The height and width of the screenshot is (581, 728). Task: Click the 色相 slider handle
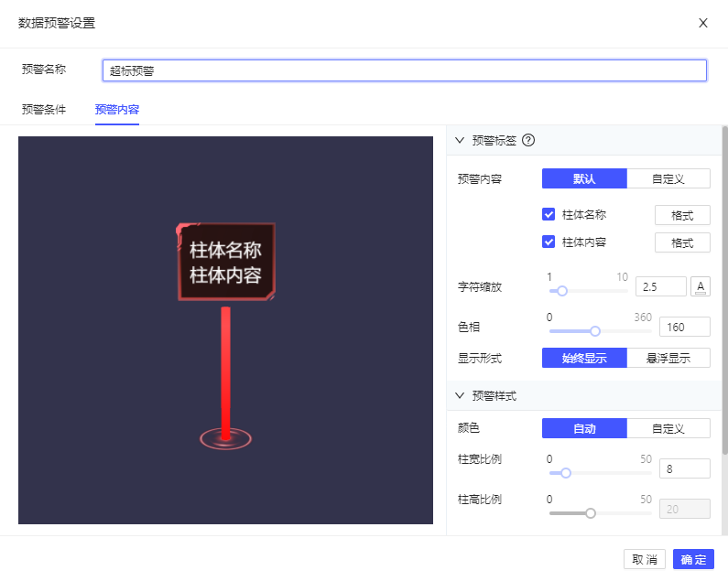tap(595, 331)
